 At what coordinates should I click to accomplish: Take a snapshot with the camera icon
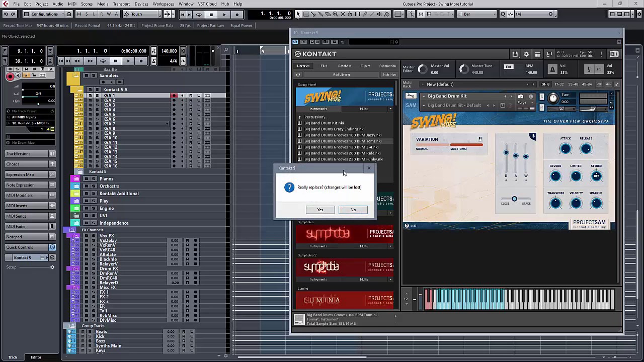click(521, 96)
